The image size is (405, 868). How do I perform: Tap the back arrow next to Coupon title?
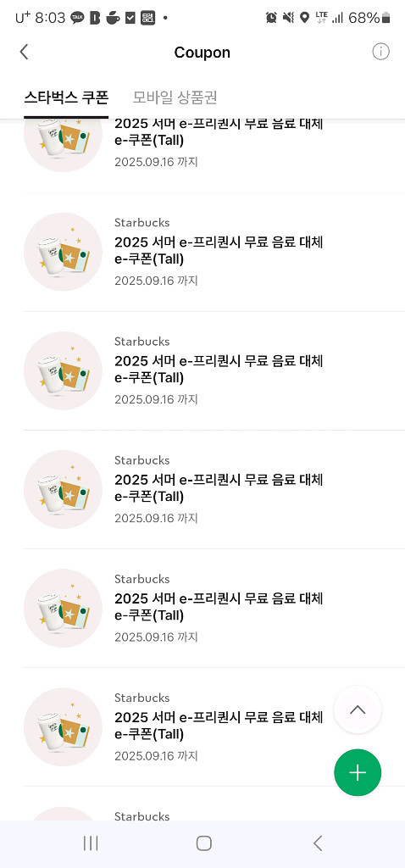tap(24, 52)
